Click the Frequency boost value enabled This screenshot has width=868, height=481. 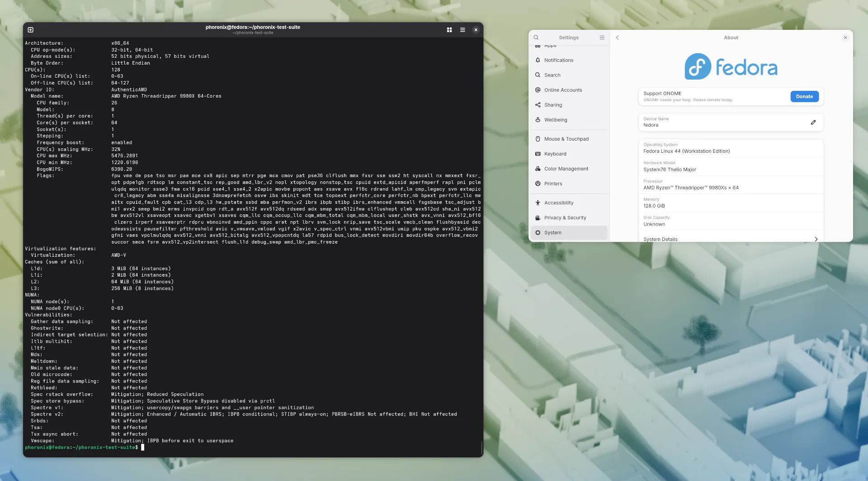point(122,142)
